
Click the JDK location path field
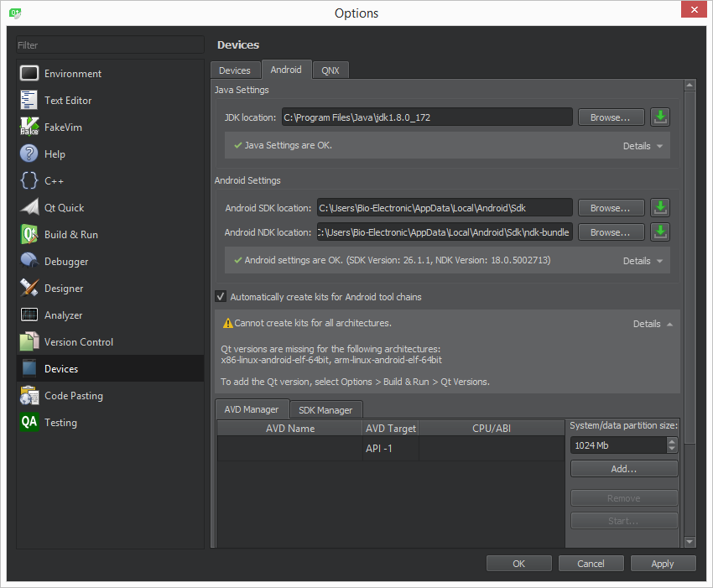426,117
